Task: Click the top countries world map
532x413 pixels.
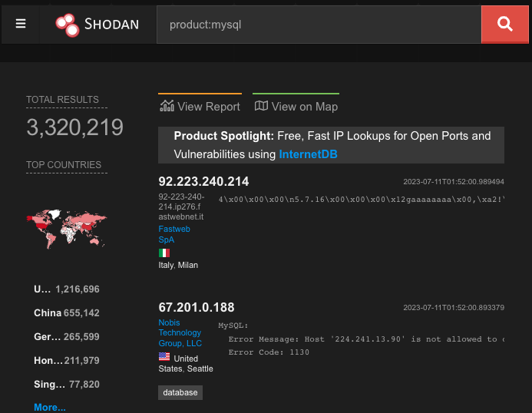Action: coord(67,229)
